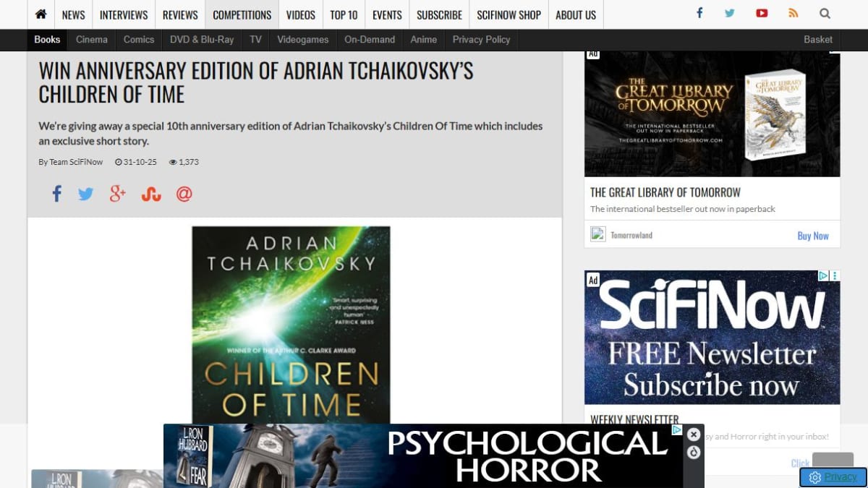Click the Weekly Newsletter heading

click(x=634, y=419)
